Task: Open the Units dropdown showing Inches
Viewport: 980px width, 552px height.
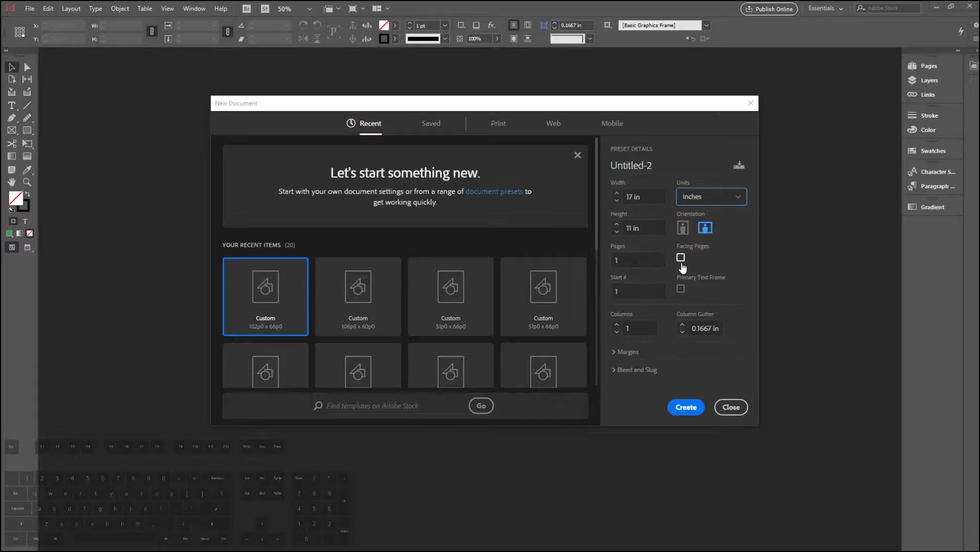Action: coord(711,197)
